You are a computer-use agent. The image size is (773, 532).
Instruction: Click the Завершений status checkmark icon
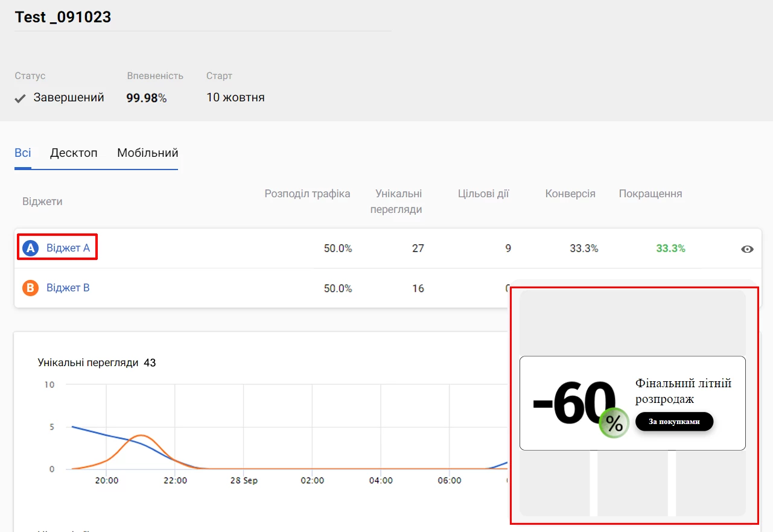tap(20, 98)
